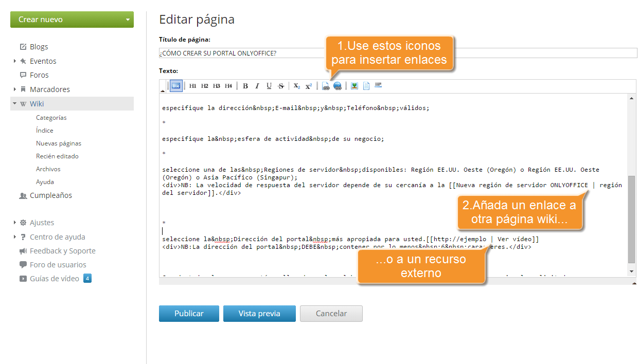Select Wiki module in sidebar
Viewport: 638px width, 364px height.
[x=37, y=104]
